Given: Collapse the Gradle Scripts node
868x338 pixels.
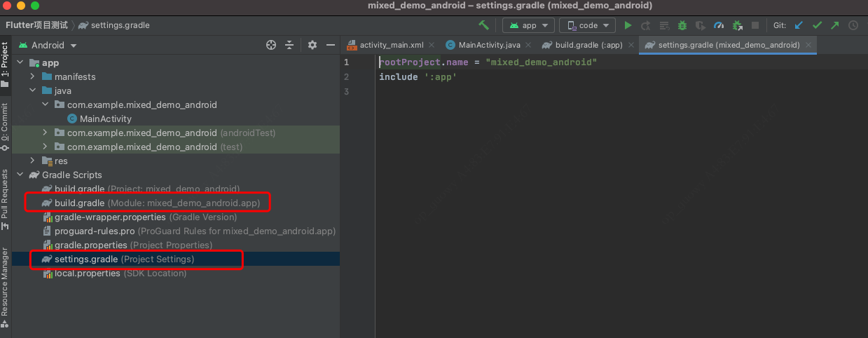Looking at the screenshot, I should coord(20,175).
